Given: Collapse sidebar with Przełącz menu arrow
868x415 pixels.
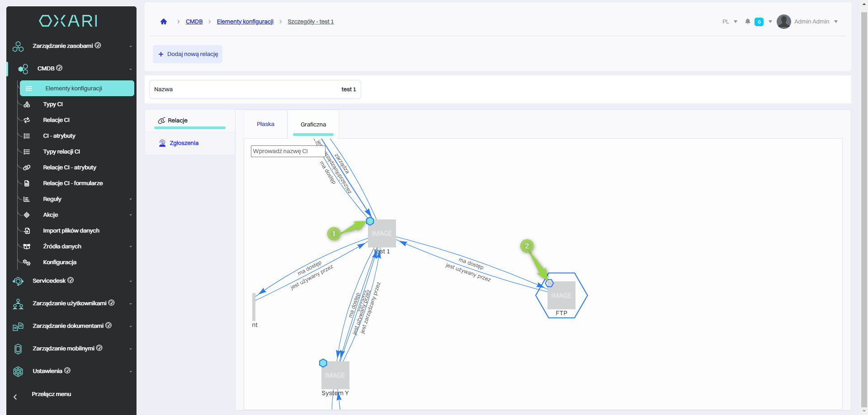Looking at the screenshot, I should coord(15,397).
